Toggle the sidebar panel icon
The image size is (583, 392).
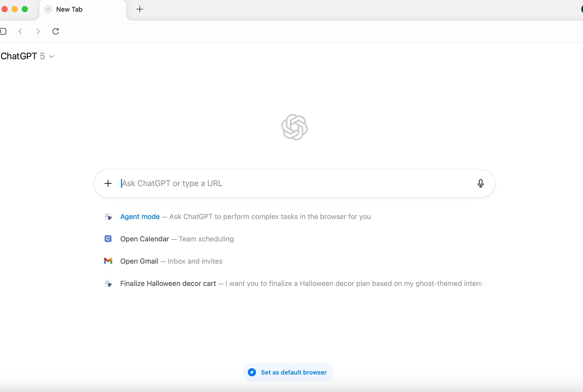coord(3,31)
